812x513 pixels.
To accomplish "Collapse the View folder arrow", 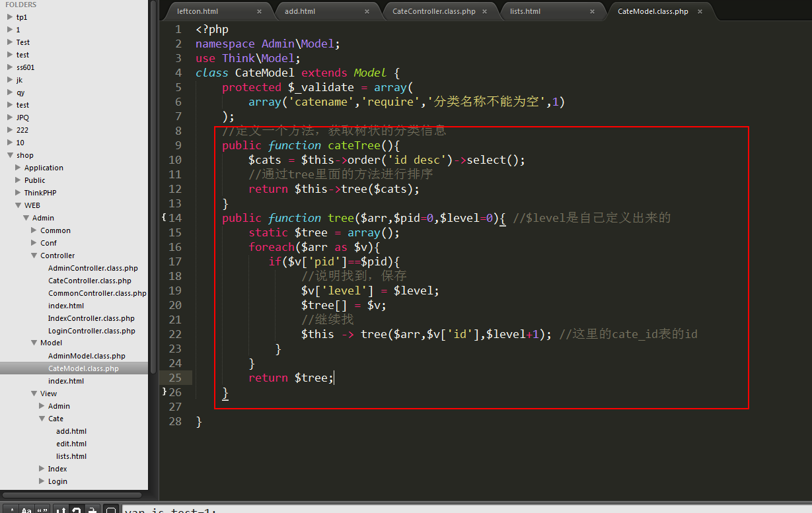I will 34,393.
